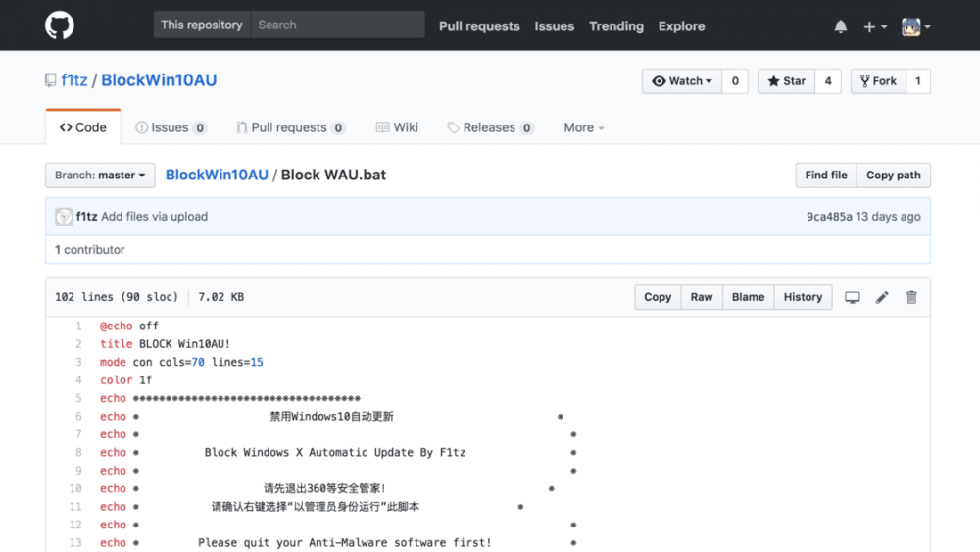This screenshot has height=552, width=980.
Task: Open the plus create-new menu
Action: click(x=875, y=26)
